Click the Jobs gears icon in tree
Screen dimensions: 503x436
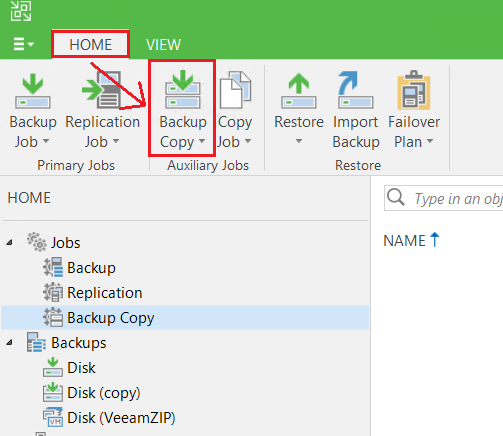(37, 242)
